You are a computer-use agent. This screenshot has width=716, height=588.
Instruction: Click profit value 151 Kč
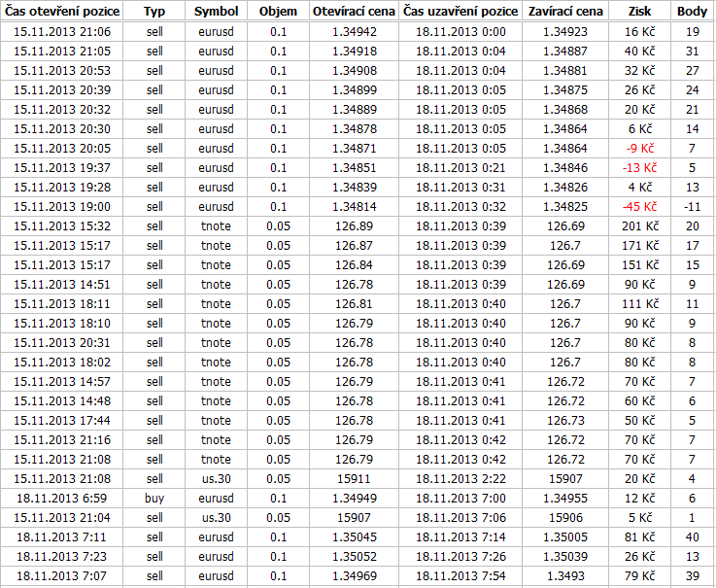click(640, 265)
